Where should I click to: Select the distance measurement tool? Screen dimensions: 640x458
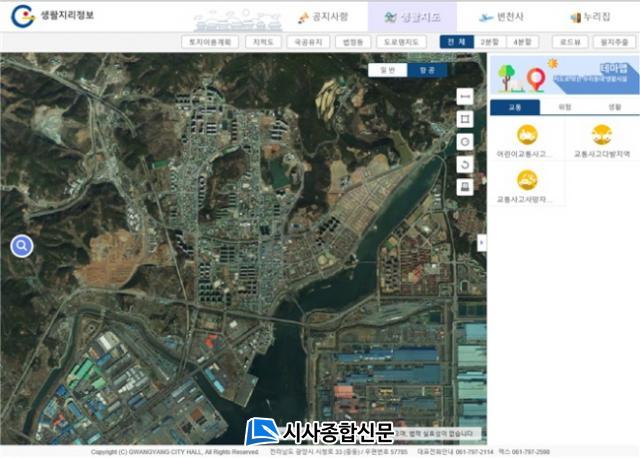pos(464,96)
